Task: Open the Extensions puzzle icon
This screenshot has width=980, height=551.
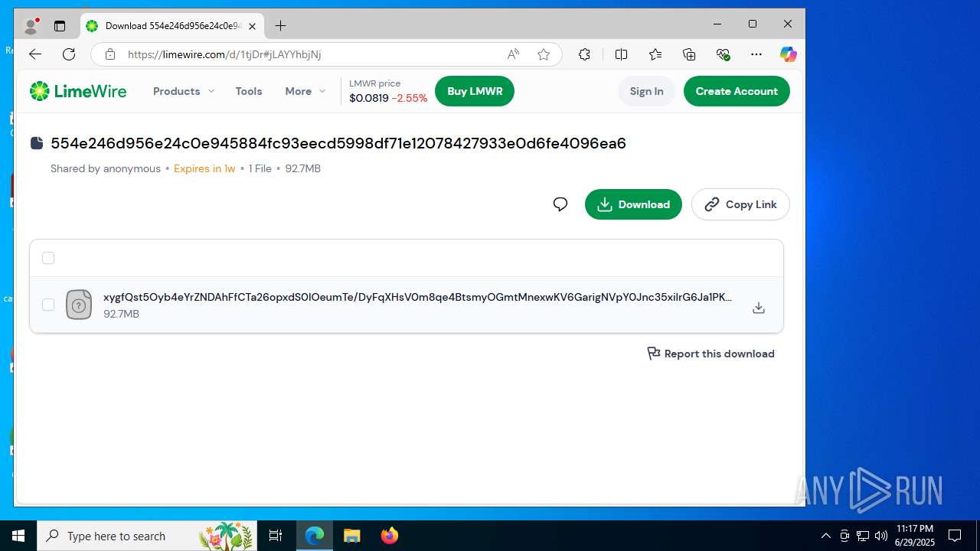Action: click(584, 54)
